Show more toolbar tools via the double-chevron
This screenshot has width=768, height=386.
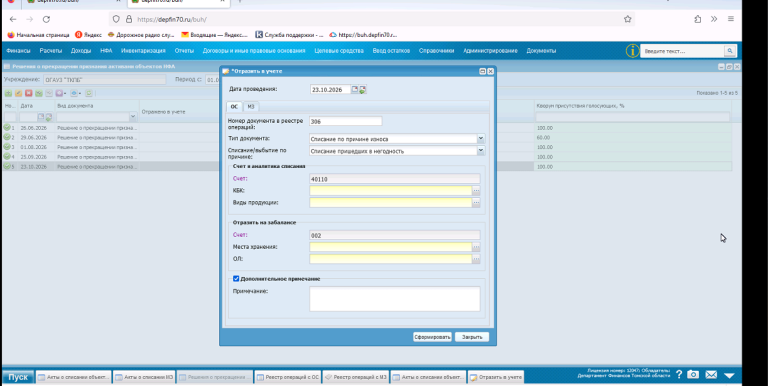(x=714, y=19)
